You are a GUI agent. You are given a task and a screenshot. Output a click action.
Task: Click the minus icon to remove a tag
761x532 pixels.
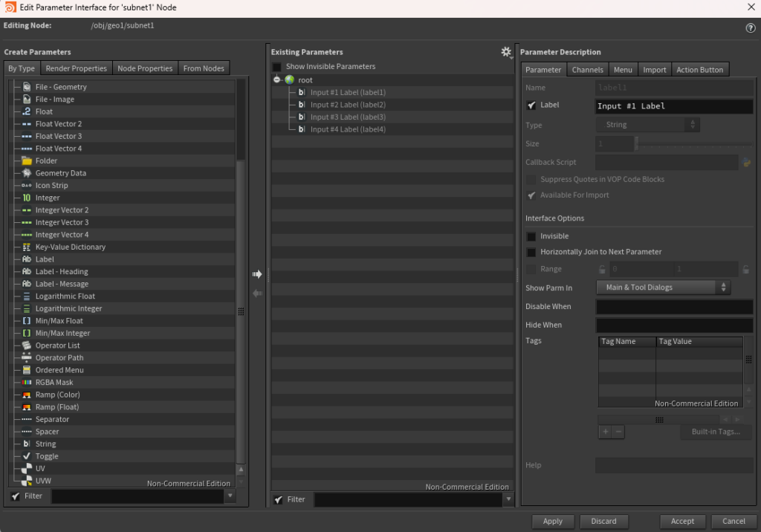tap(618, 431)
